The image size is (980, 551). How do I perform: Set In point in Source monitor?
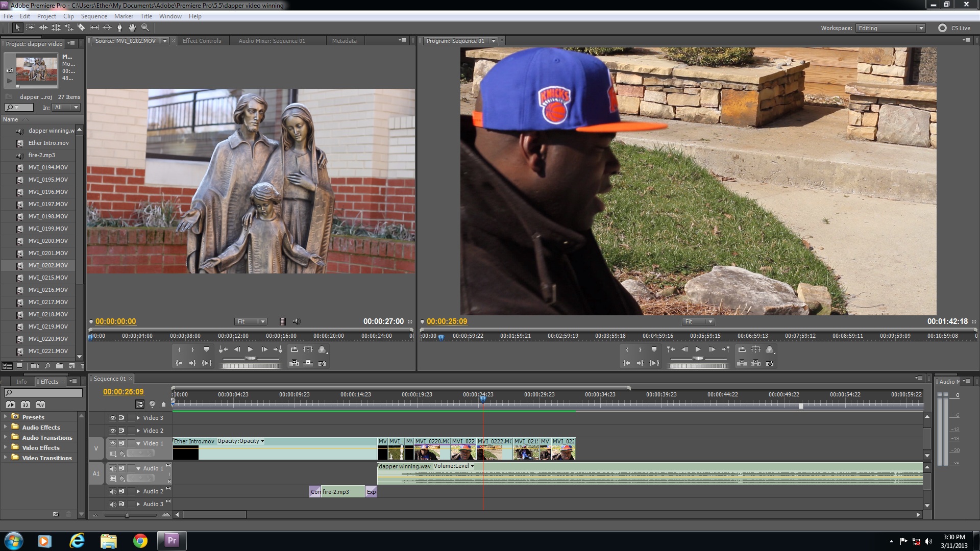179,349
